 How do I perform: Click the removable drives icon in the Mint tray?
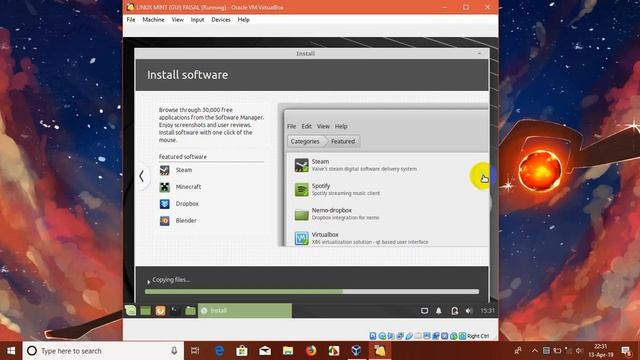pyautogui.click(x=454, y=311)
